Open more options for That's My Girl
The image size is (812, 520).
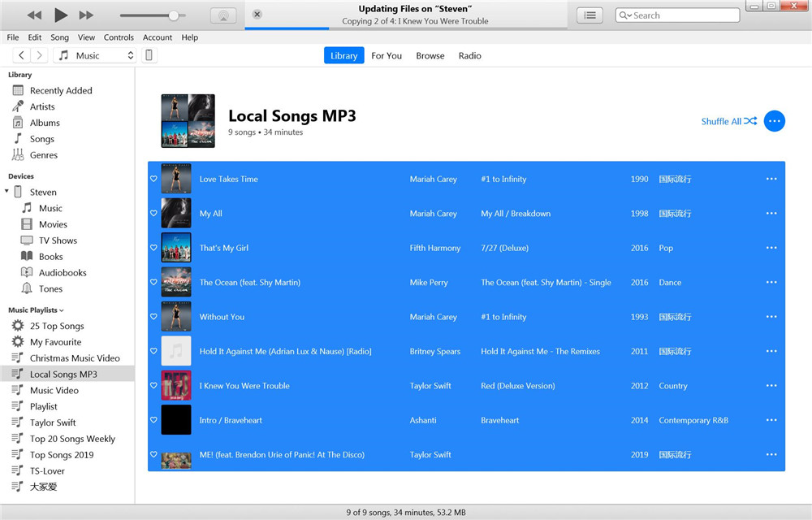click(x=771, y=248)
